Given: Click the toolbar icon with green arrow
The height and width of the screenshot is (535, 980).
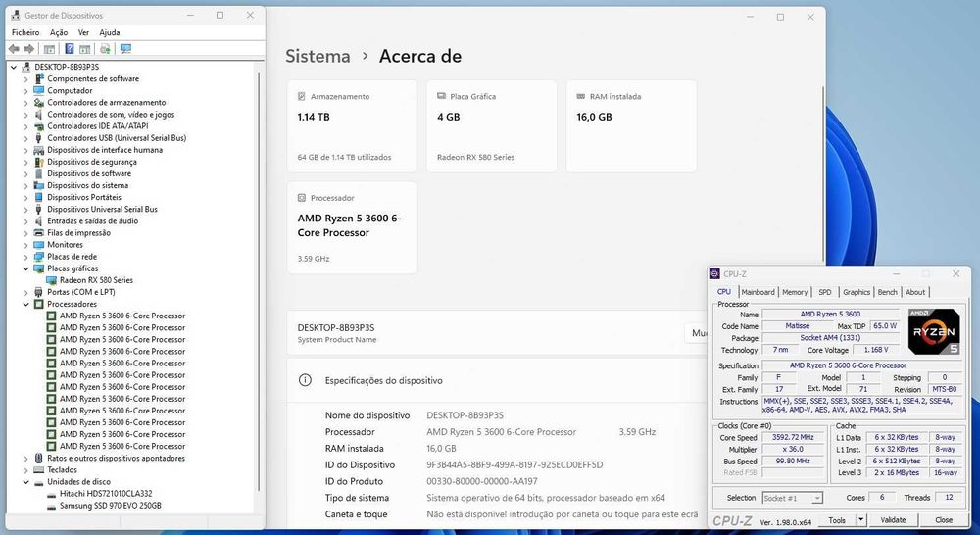Looking at the screenshot, I should [105, 49].
